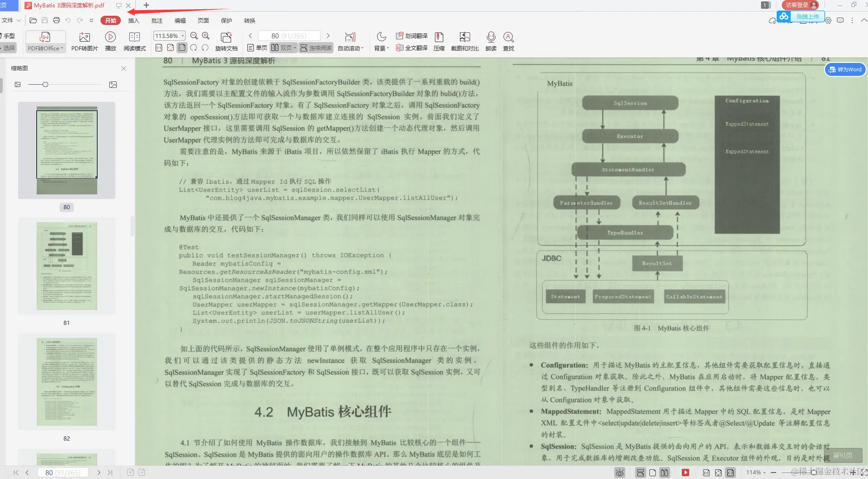Click the 转为Word floating button
This screenshot has width=868, height=479.
pyautogui.click(x=845, y=69)
